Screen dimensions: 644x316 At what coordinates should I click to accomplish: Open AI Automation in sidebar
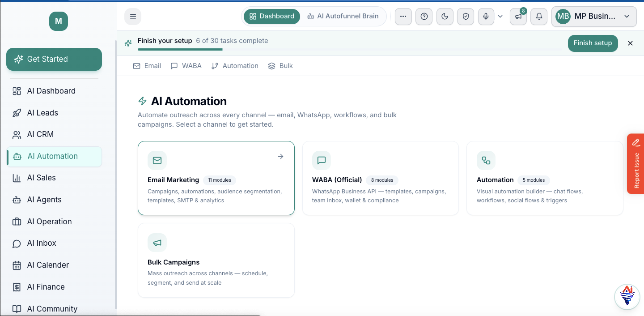click(x=54, y=156)
